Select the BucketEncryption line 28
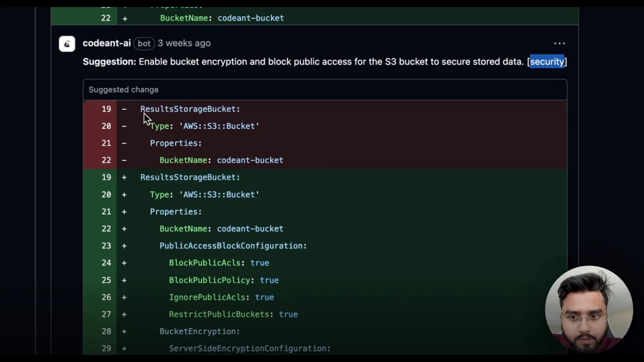This screenshot has height=362, width=644. [325, 331]
